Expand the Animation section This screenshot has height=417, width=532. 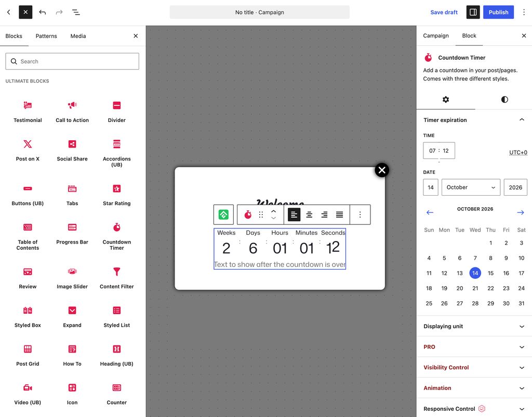click(x=474, y=388)
